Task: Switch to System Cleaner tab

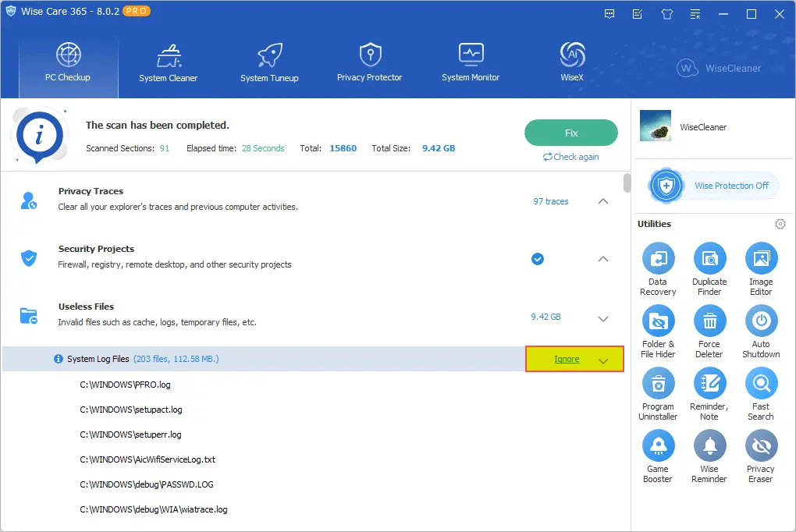Action: [168, 62]
